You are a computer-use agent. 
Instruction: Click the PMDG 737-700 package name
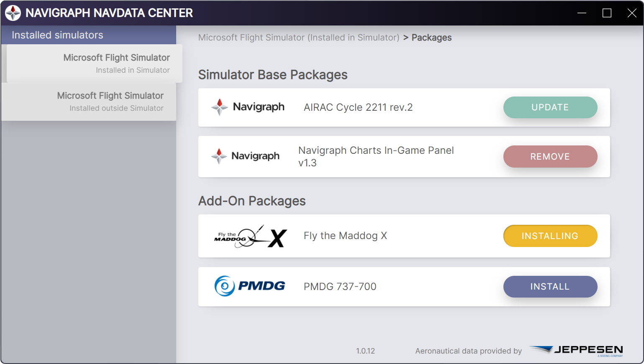click(x=340, y=287)
